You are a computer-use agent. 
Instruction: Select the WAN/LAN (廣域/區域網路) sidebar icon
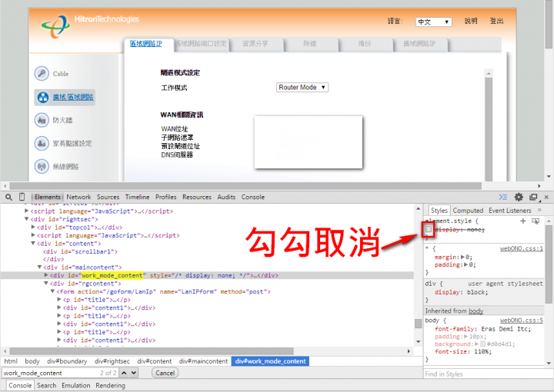point(43,97)
